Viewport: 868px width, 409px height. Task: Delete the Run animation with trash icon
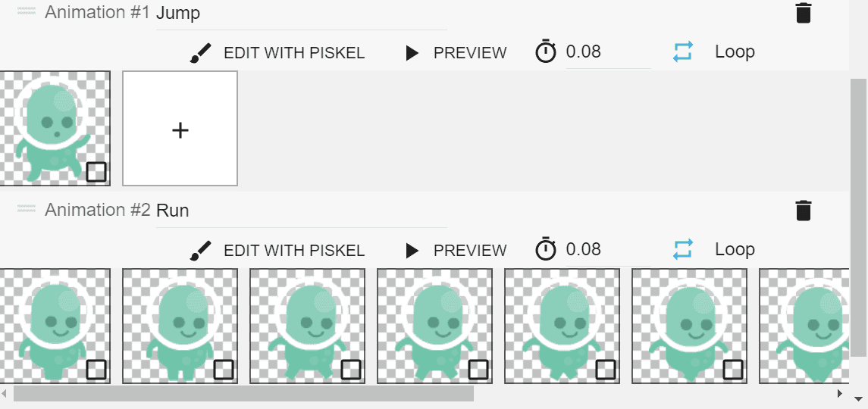pyautogui.click(x=804, y=211)
